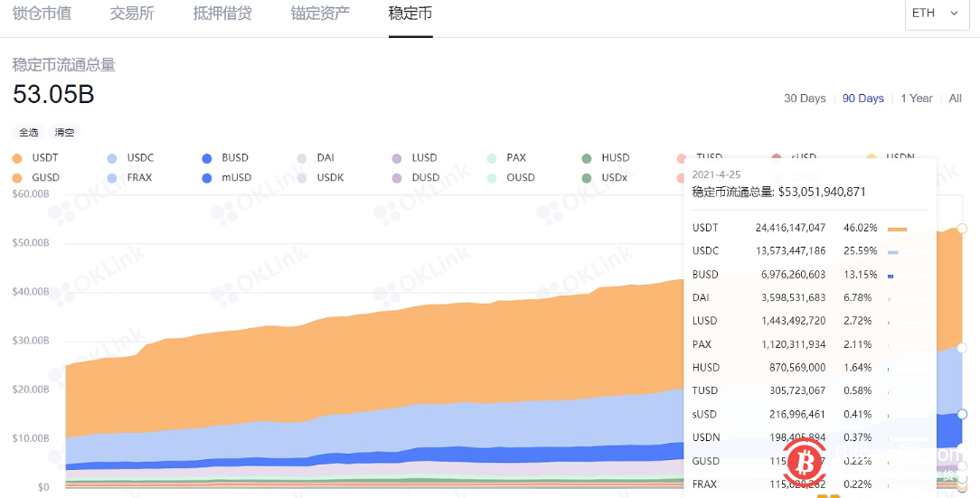The width and height of the screenshot is (980, 498).
Task: Show the 30 Days range
Action: tap(805, 99)
